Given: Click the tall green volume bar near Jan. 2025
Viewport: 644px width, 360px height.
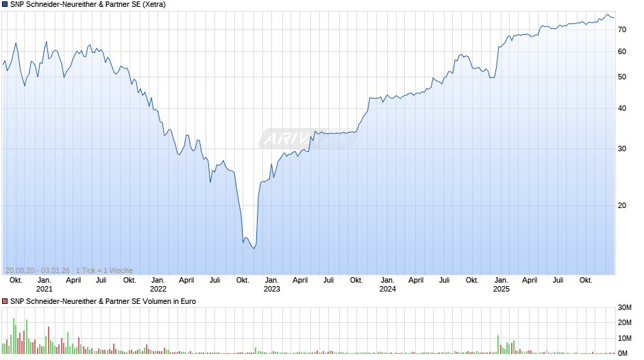Looking at the screenshot, I should pyautogui.click(x=498, y=344).
